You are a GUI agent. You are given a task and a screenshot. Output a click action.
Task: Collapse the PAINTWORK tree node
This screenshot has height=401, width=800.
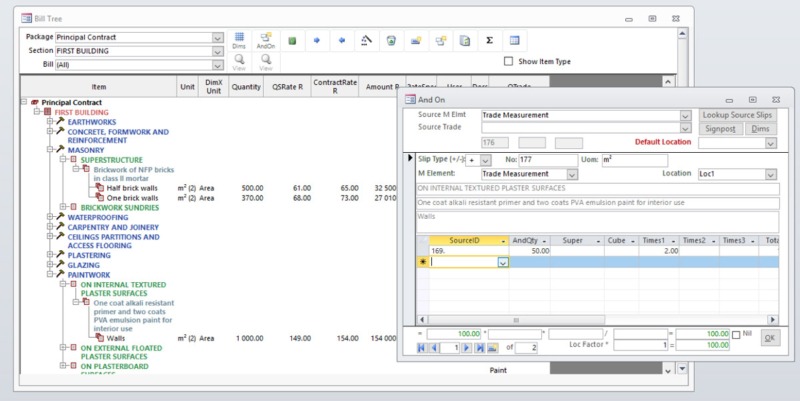click(50, 274)
